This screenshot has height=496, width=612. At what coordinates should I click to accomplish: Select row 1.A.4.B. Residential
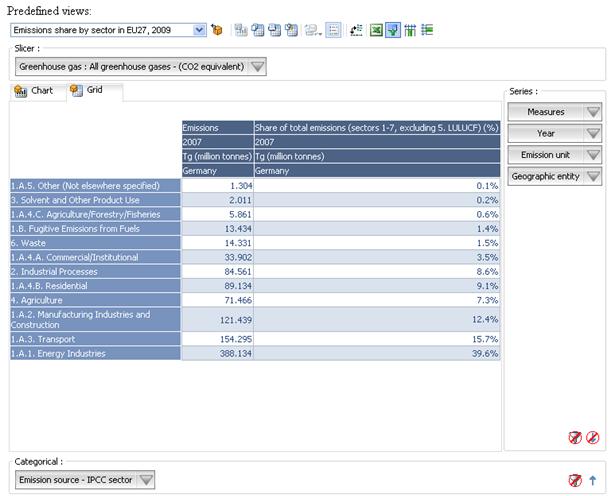pyautogui.click(x=95, y=286)
